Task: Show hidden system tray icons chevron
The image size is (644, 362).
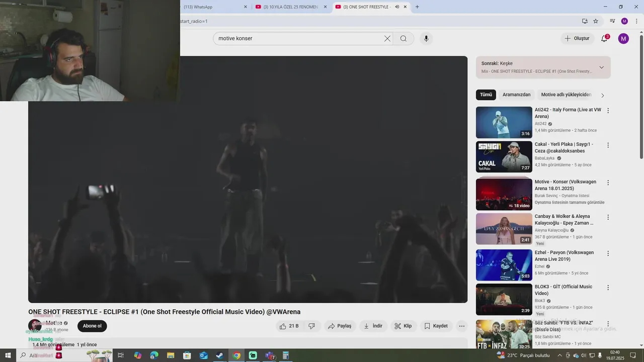Action: coord(559,355)
